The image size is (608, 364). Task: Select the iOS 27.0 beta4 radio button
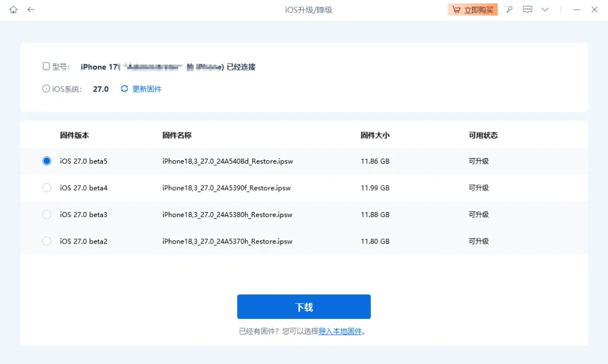coord(47,187)
